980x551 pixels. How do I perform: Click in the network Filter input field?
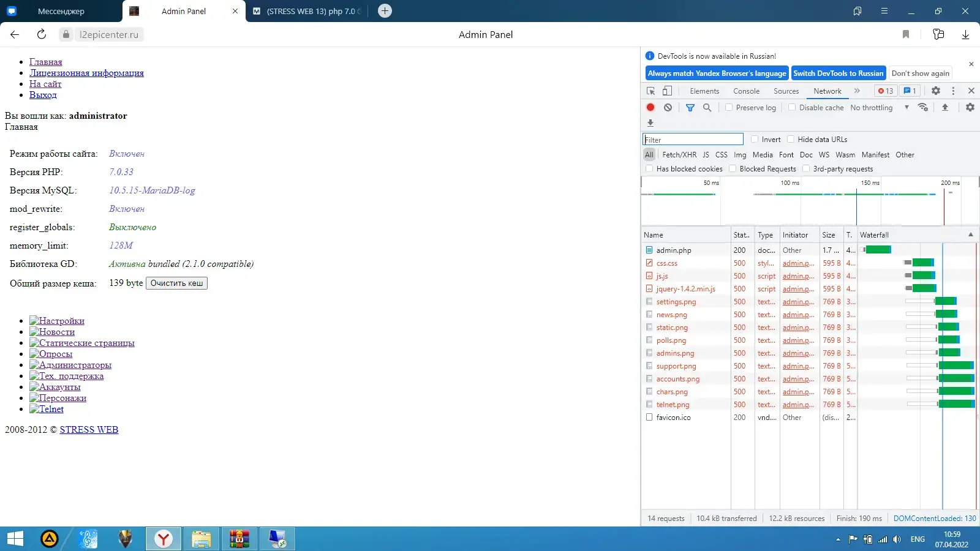693,139
